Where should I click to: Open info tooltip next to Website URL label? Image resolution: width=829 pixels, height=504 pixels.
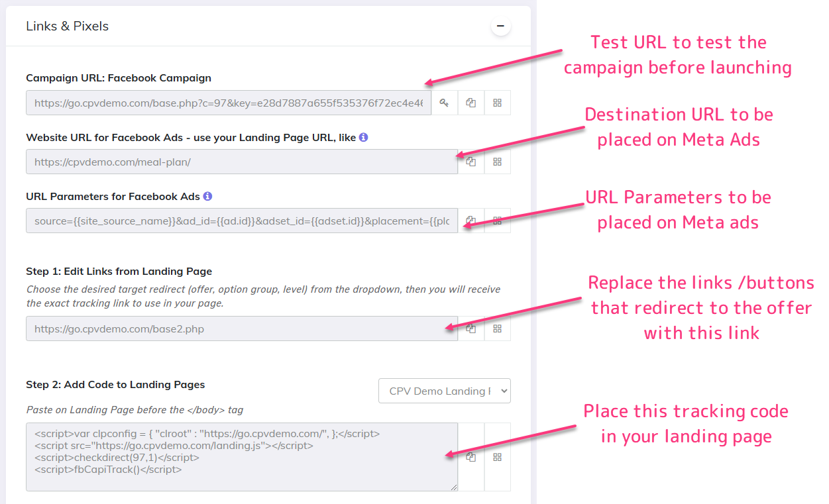pos(363,138)
